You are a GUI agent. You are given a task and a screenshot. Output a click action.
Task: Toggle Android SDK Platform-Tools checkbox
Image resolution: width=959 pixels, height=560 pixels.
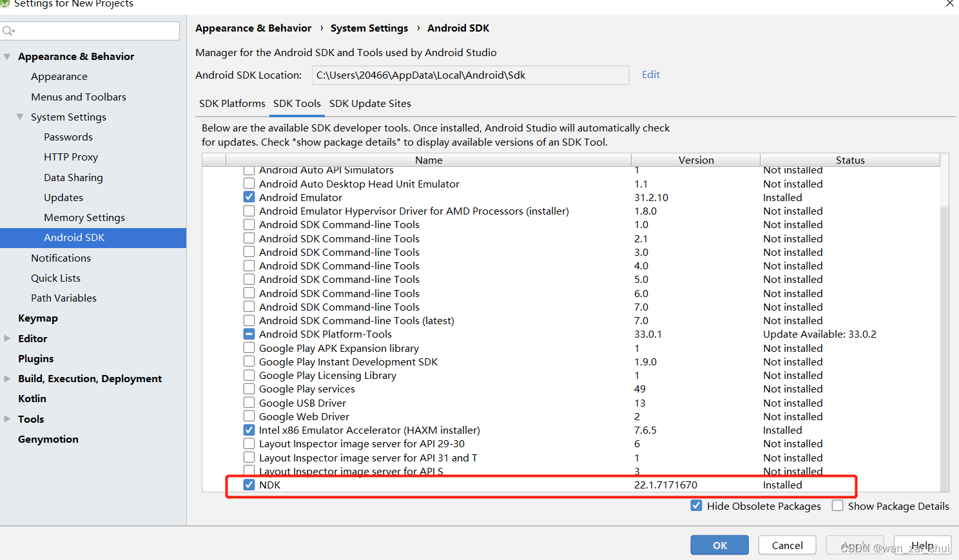coord(249,334)
